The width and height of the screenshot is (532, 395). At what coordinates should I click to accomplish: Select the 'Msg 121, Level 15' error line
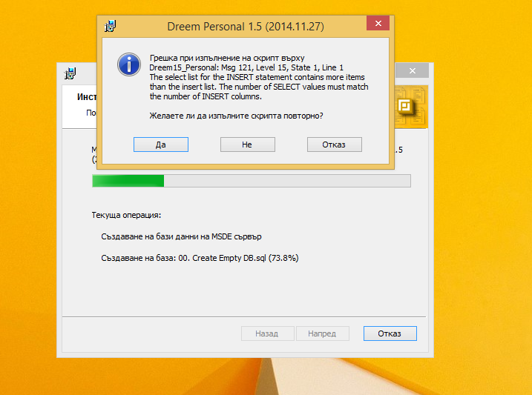(246, 67)
